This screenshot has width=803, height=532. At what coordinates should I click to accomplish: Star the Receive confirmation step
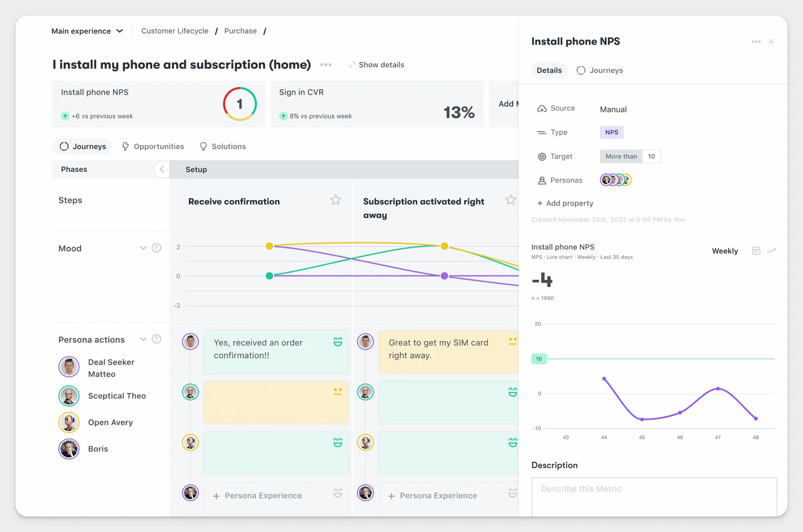pos(335,200)
